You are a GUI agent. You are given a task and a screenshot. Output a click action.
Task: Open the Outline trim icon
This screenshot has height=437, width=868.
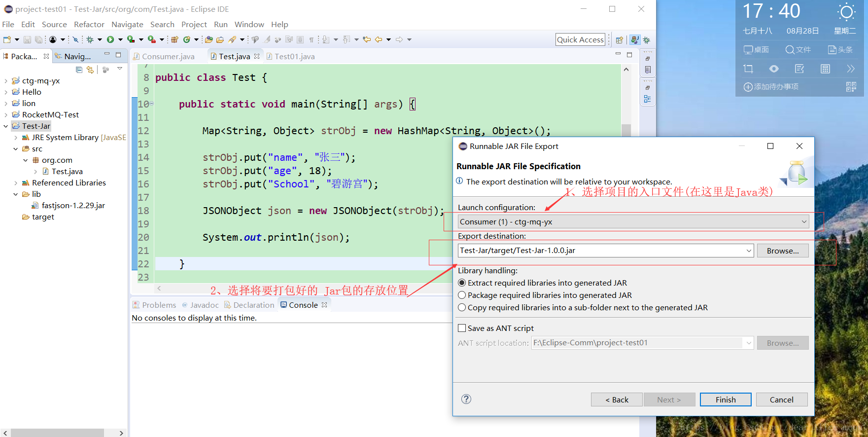[x=648, y=99]
